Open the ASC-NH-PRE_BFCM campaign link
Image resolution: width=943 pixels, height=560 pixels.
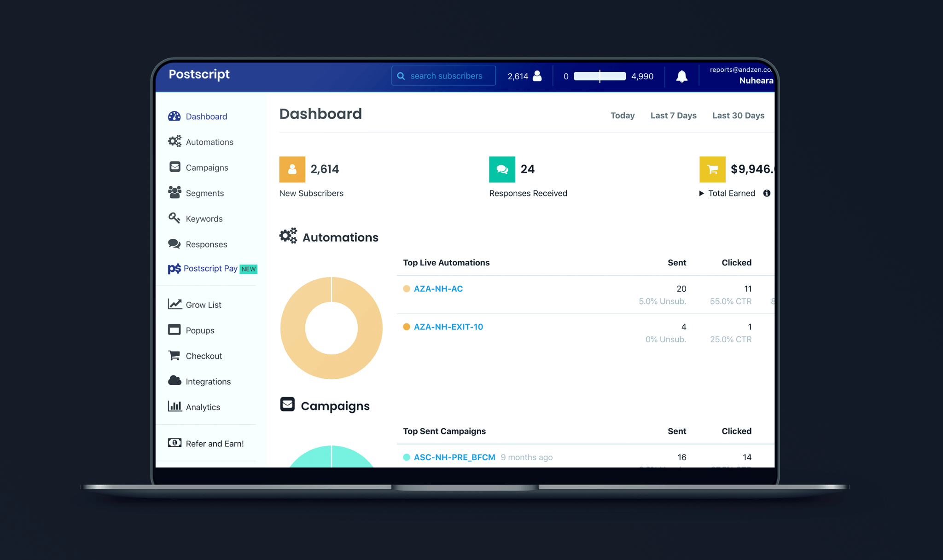point(454,457)
